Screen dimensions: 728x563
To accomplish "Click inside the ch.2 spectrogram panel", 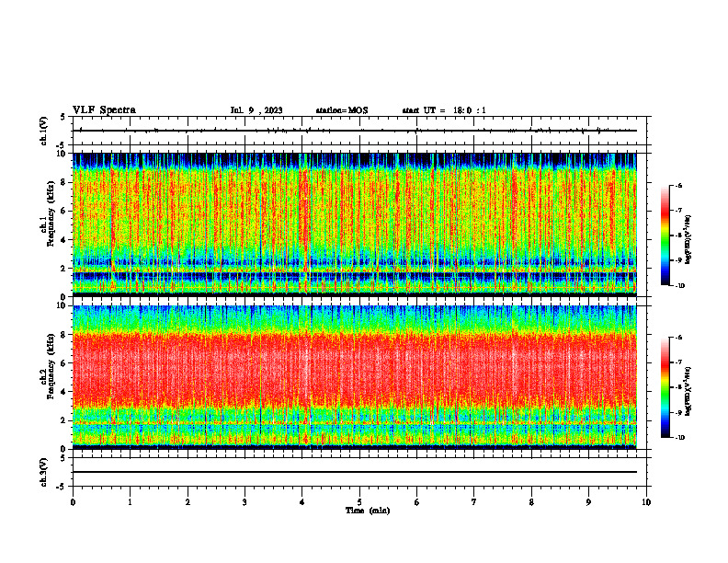I will [x=355, y=377].
